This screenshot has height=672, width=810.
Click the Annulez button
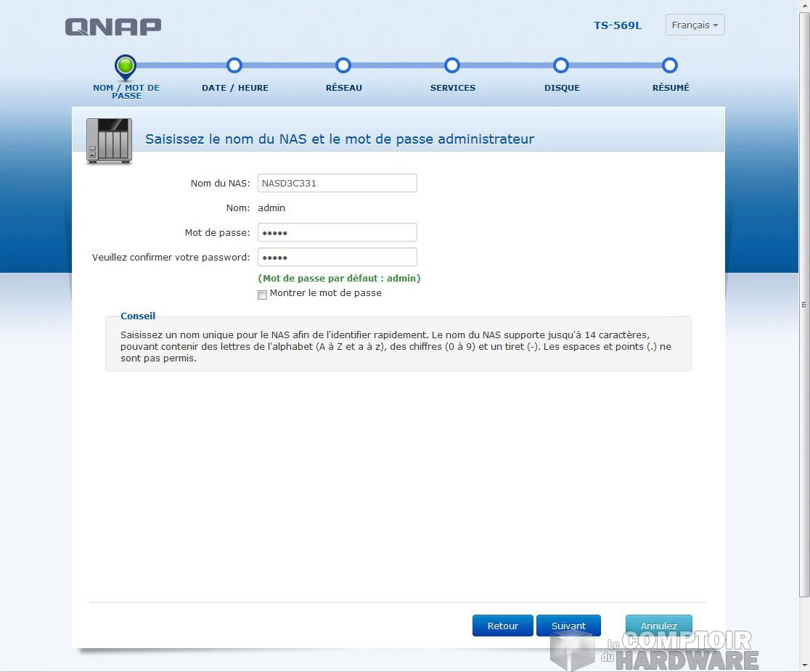658,626
